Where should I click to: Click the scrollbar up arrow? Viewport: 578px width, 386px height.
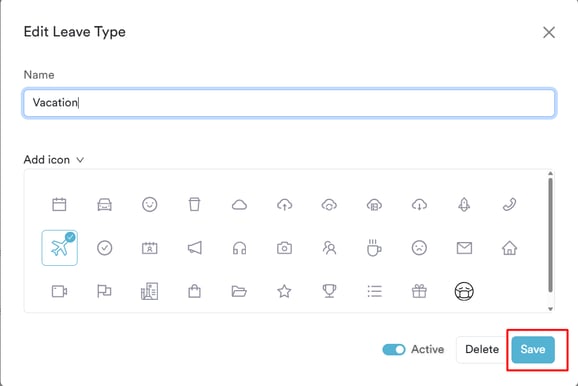[550, 173]
